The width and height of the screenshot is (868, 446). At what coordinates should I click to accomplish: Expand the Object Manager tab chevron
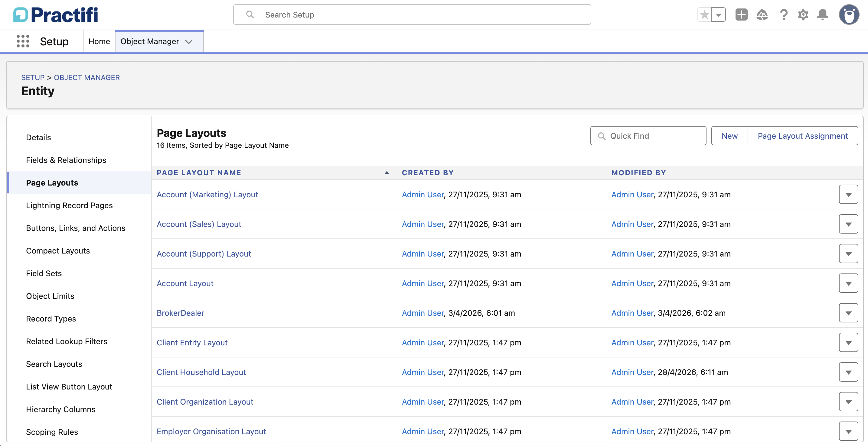click(189, 42)
